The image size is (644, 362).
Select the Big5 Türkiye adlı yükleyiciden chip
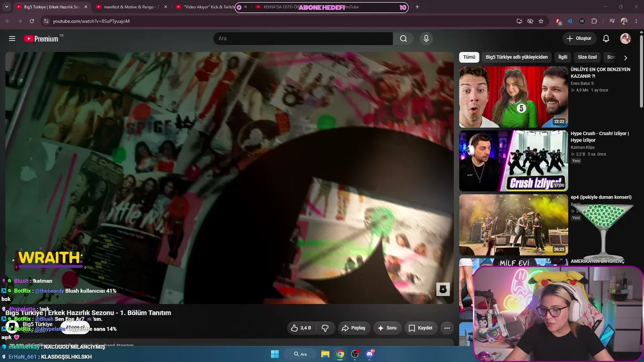click(x=517, y=57)
